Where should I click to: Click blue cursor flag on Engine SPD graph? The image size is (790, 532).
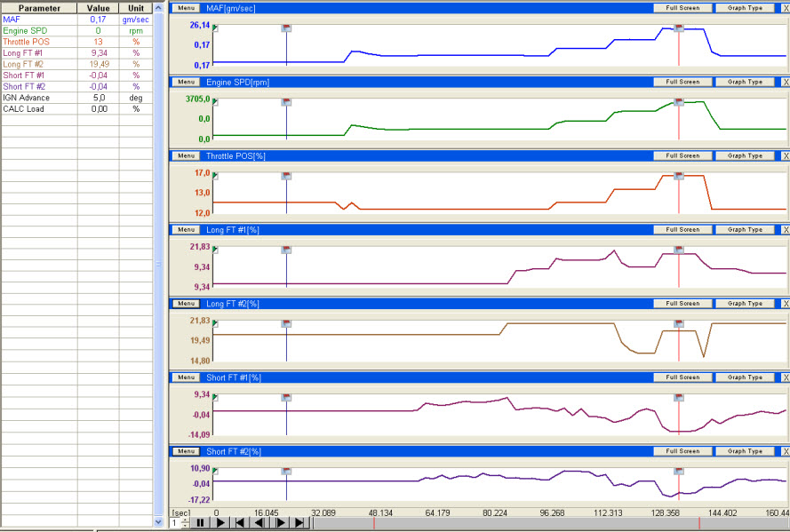click(x=286, y=102)
